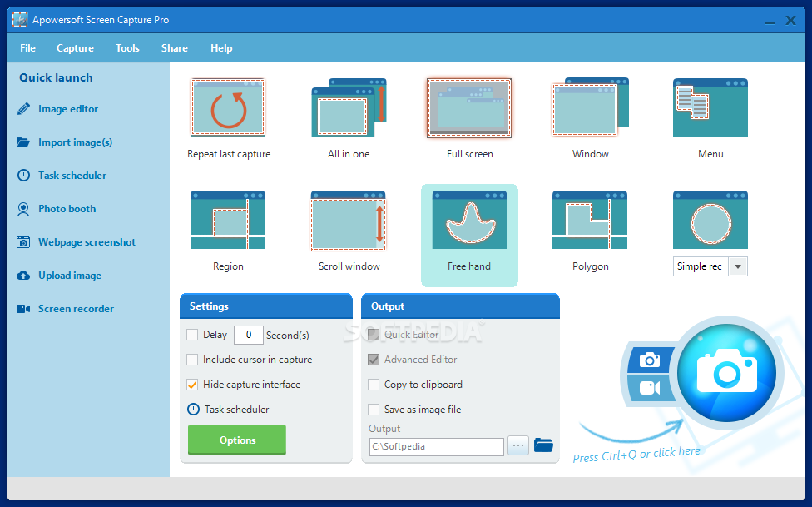Click the C:\Softpedia output path field
The image size is (812, 507).
click(x=437, y=446)
